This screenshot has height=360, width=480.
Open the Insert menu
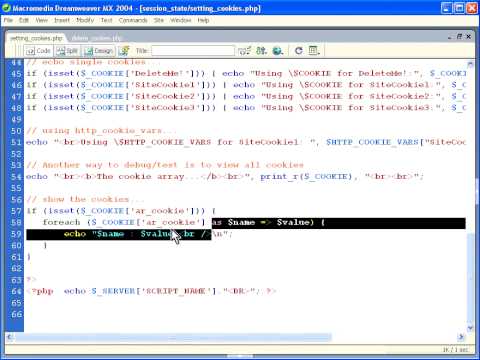[62, 20]
